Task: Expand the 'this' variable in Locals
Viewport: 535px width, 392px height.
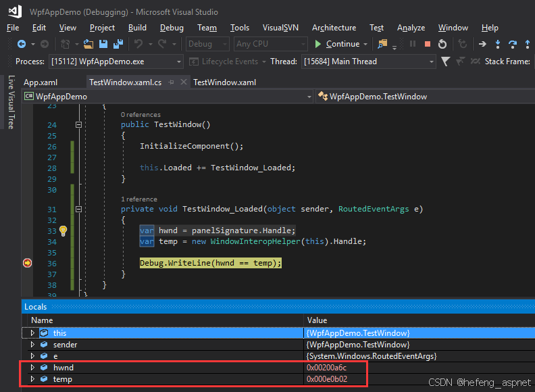Action: pyautogui.click(x=32, y=333)
